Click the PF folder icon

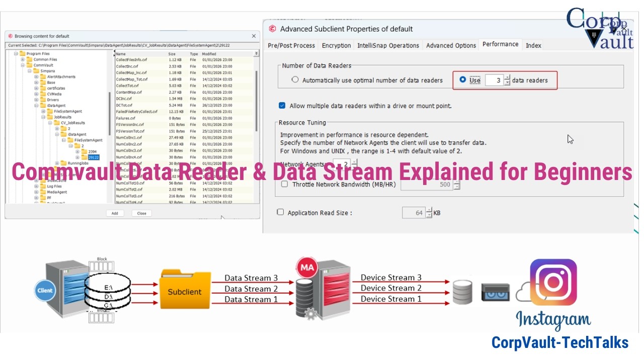[x=43, y=198]
